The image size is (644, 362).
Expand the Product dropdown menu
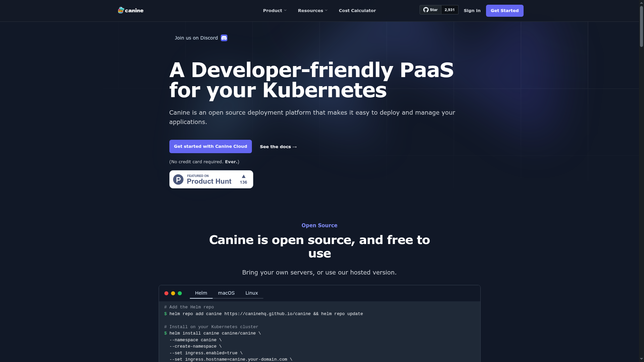(275, 11)
